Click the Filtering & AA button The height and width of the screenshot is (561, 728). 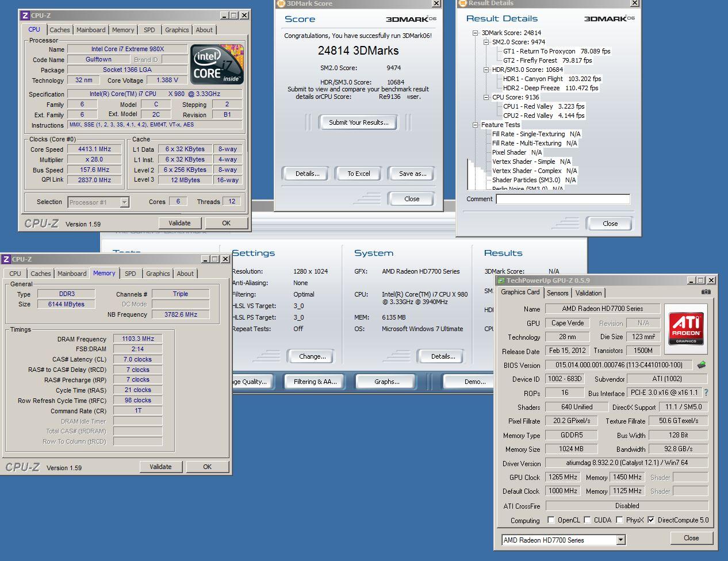[315, 381]
